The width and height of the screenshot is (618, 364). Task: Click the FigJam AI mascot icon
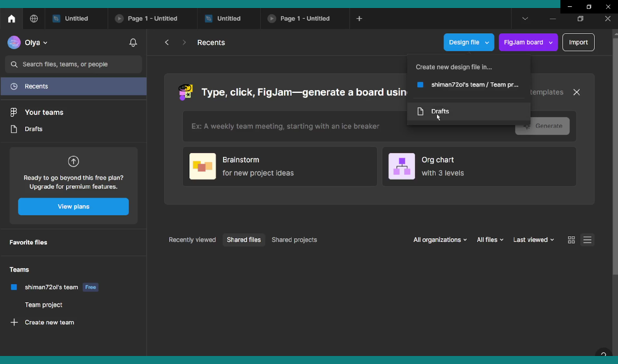(x=185, y=92)
